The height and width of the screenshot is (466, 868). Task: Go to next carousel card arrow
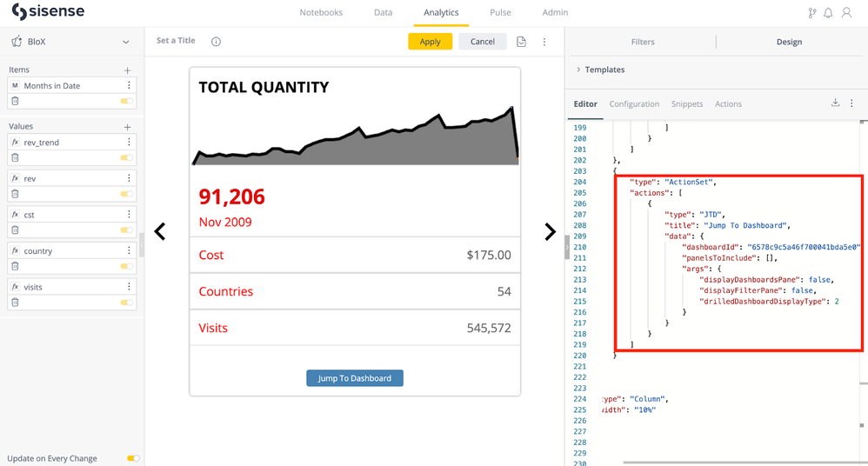coord(550,231)
